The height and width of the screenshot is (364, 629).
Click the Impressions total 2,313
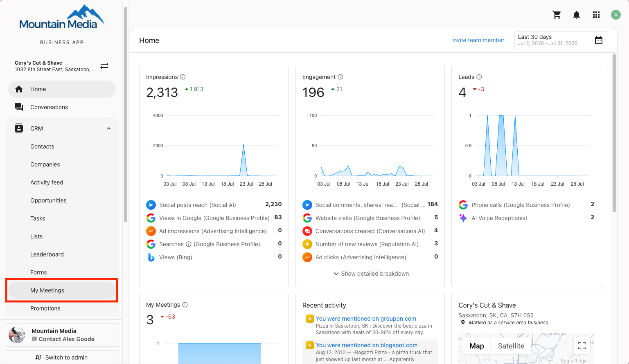162,92
